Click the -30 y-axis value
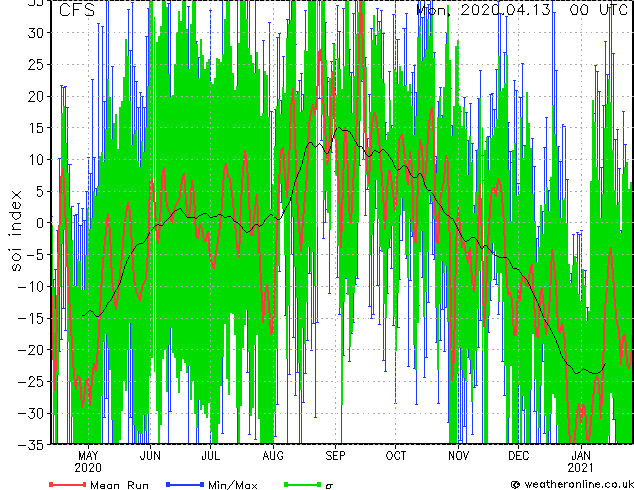634x490 pixels. [x=32, y=413]
